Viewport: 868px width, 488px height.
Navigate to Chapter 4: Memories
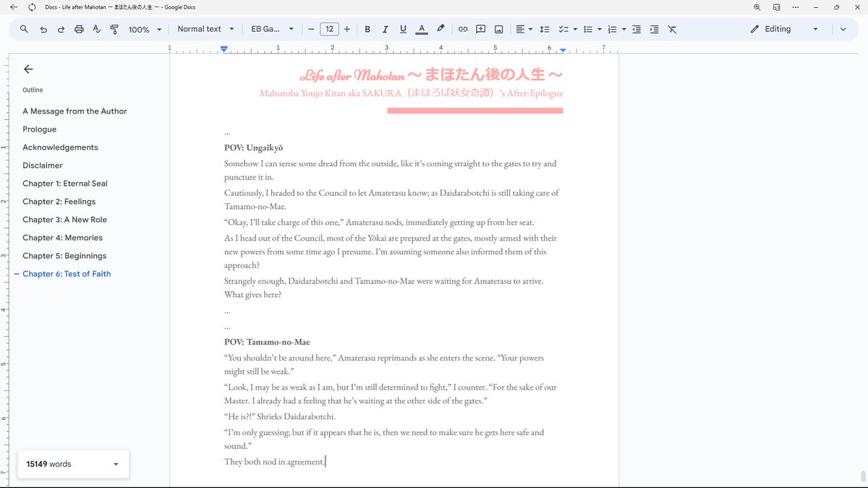point(62,238)
